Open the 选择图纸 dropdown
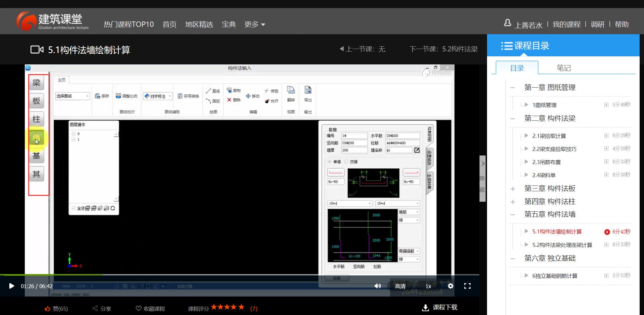Viewport: 644px width, 315px height. (x=72, y=96)
